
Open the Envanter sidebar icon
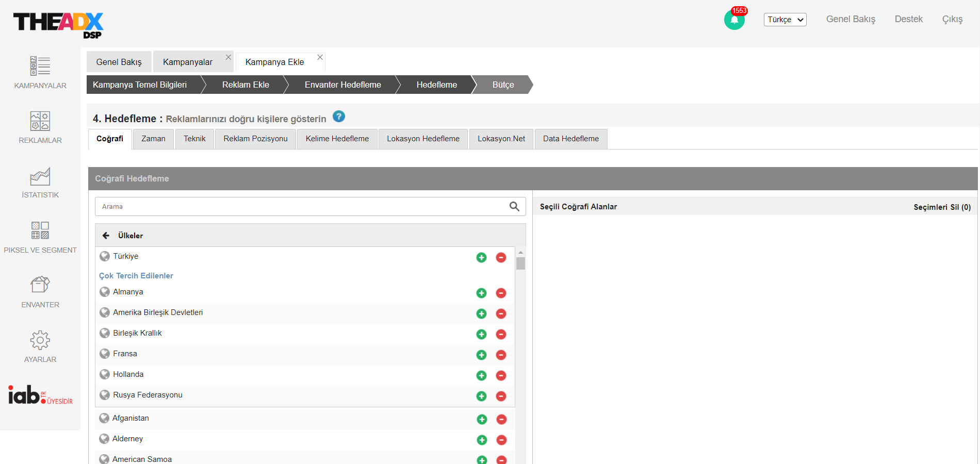click(40, 285)
